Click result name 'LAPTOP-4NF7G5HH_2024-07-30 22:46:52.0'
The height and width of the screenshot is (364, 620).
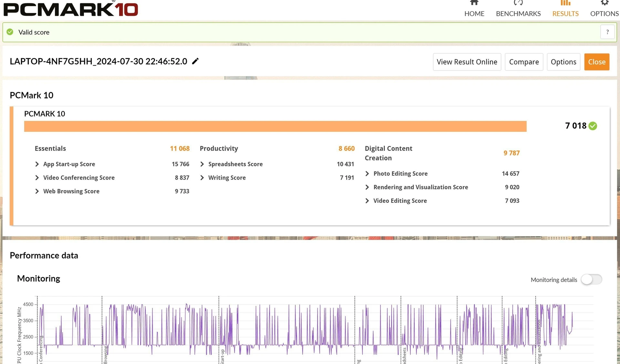click(98, 61)
